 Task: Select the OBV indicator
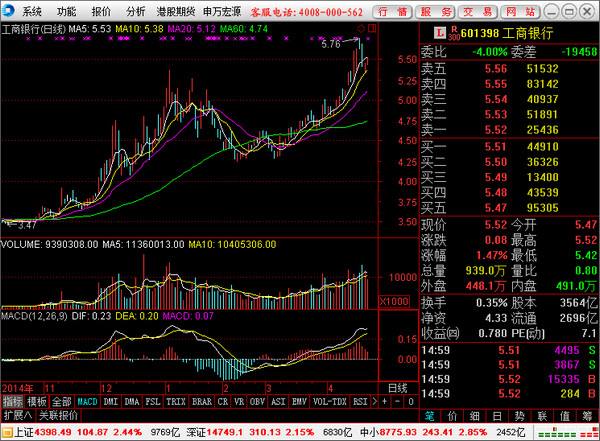click(x=257, y=402)
